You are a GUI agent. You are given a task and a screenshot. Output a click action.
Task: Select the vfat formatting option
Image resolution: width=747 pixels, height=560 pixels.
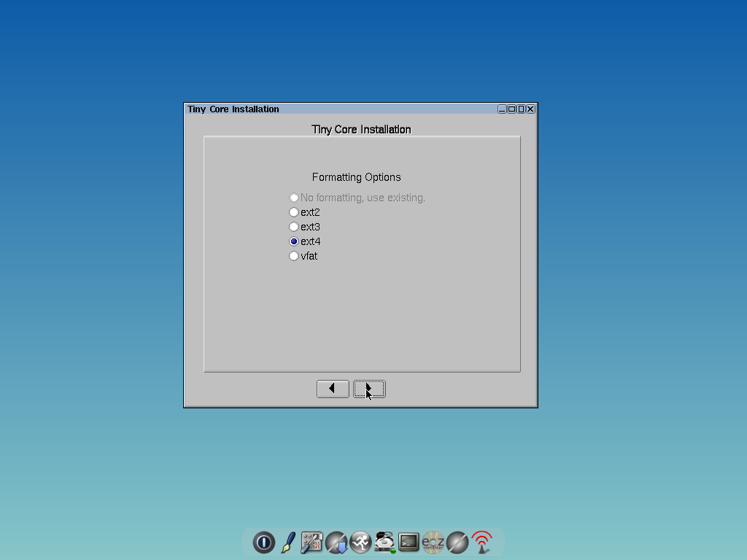click(294, 256)
